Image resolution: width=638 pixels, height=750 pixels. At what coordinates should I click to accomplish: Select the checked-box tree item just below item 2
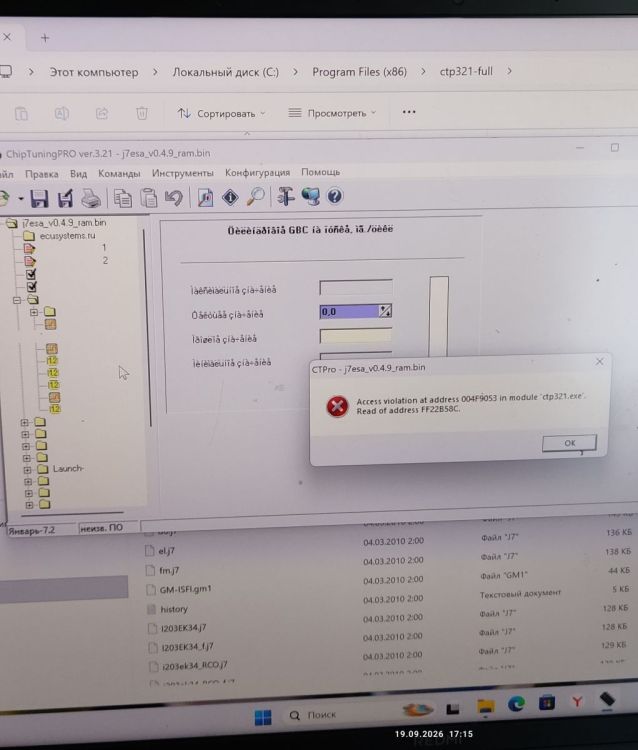tap(31, 274)
